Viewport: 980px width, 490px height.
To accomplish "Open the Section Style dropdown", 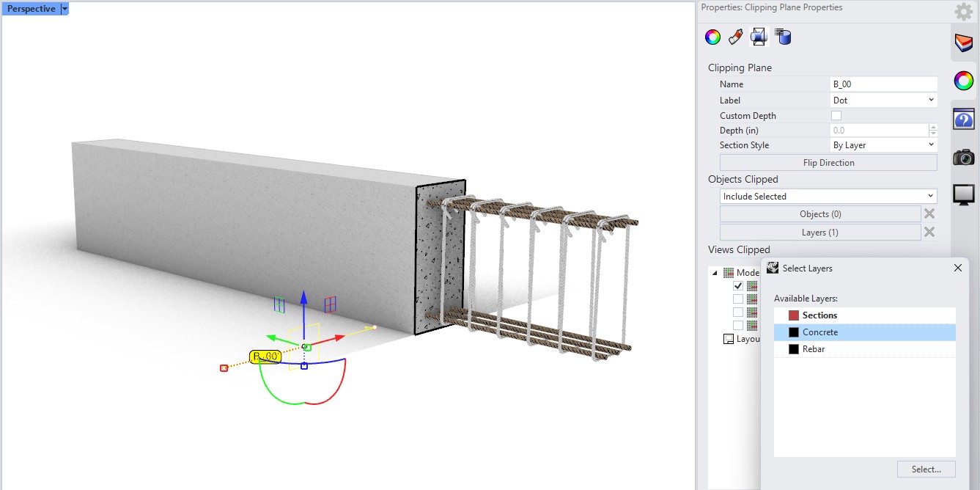I will pyautogui.click(x=884, y=145).
